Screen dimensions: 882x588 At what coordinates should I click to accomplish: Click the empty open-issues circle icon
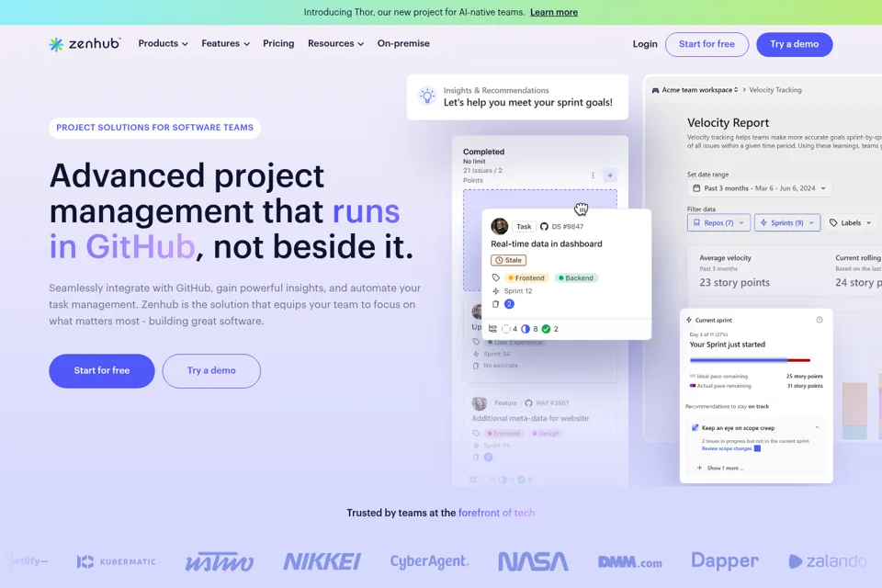[505, 329]
